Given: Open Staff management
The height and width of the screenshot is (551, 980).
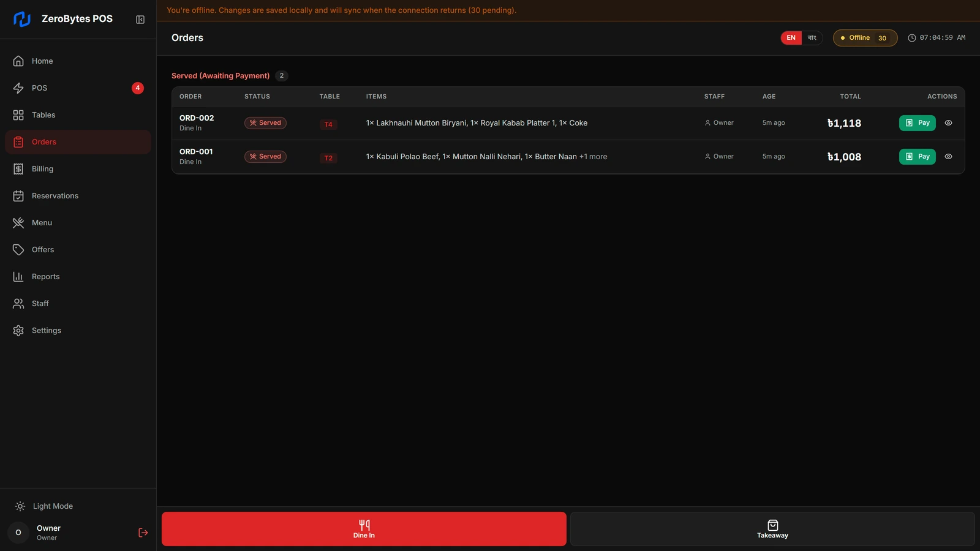Looking at the screenshot, I should coord(78,304).
